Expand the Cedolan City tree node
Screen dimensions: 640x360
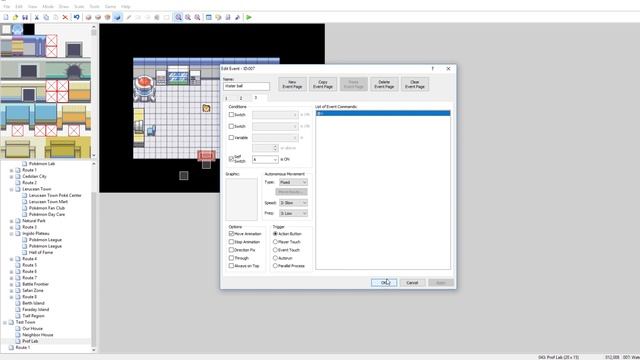(11, 176)
